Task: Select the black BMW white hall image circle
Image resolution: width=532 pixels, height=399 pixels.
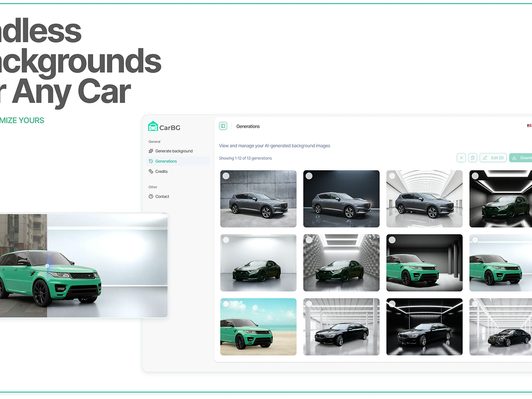Action: point(309,304)
